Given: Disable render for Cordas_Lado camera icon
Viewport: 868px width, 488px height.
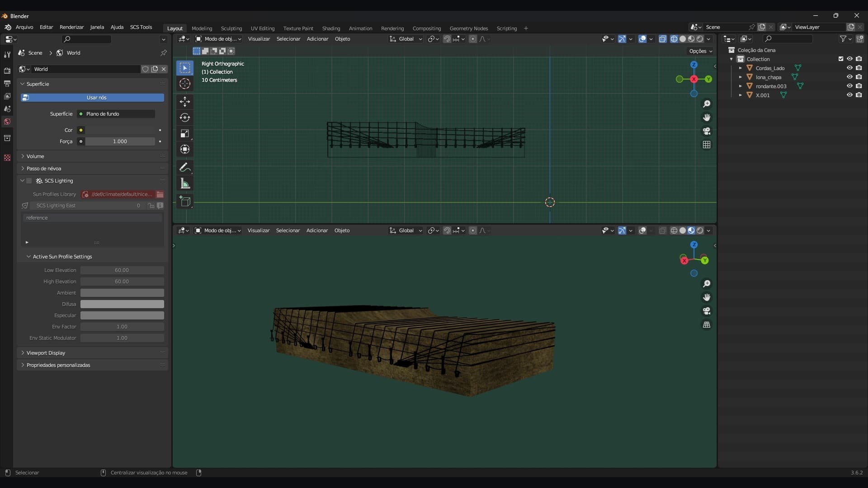Looking at the screenshot, I should pos(859,68).
